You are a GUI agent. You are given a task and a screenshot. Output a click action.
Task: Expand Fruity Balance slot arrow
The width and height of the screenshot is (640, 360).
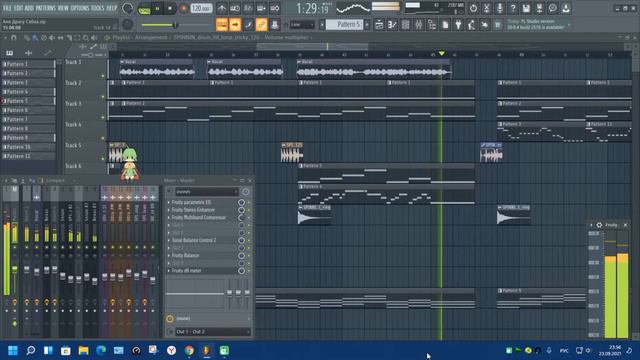(169, 256)
